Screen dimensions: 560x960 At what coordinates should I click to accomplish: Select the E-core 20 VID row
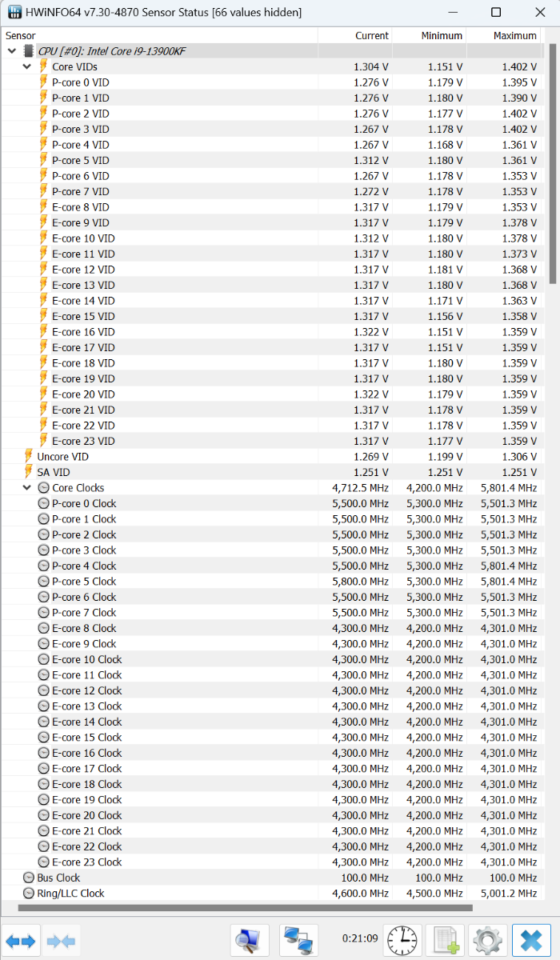pos(272,394)
